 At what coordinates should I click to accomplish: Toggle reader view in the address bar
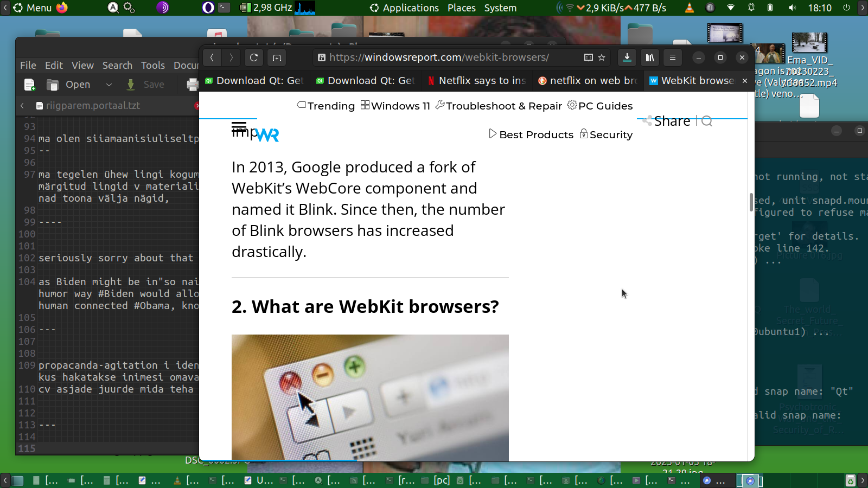click(589, 57)
